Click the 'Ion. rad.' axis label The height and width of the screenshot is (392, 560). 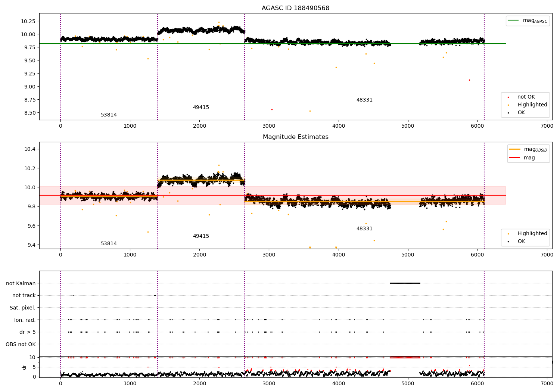tap(25, 320)
